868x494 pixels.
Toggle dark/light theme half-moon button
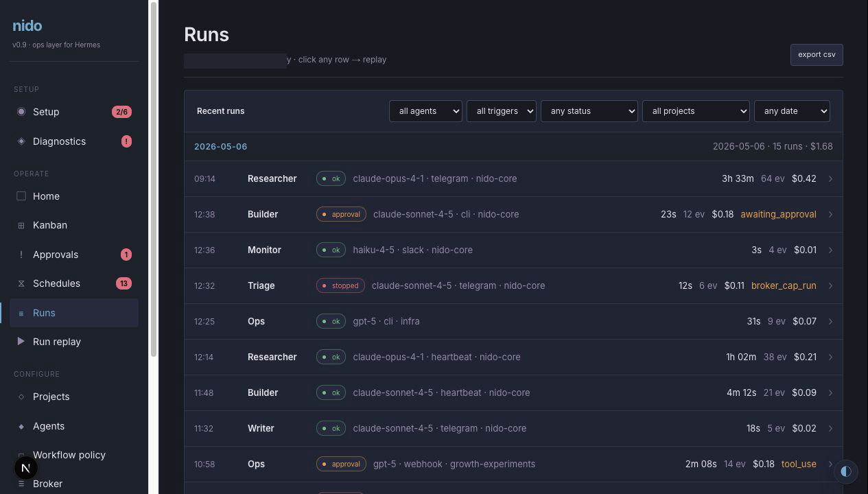click(x=846, y=471)
